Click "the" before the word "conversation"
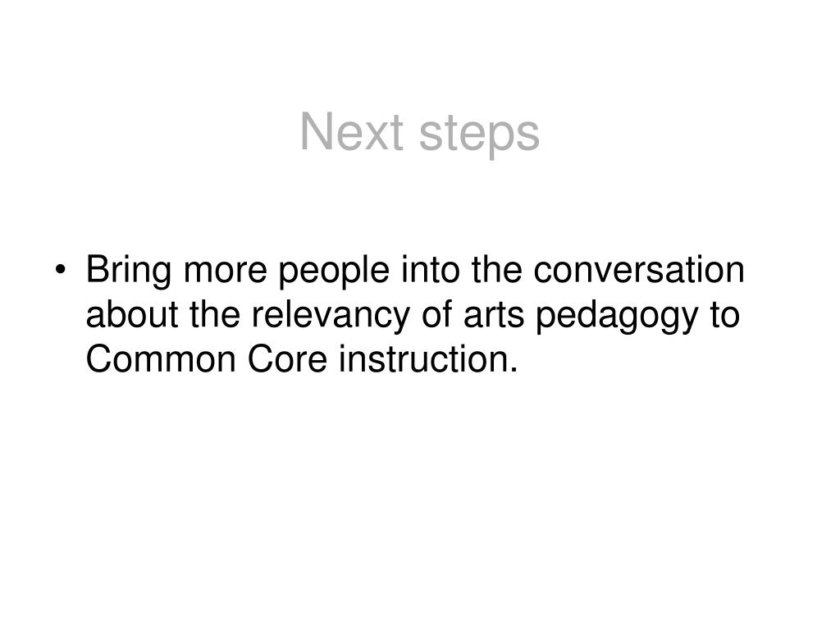This screenshot has width=840, height=630. pyautogui.click(x=496, y=269)
